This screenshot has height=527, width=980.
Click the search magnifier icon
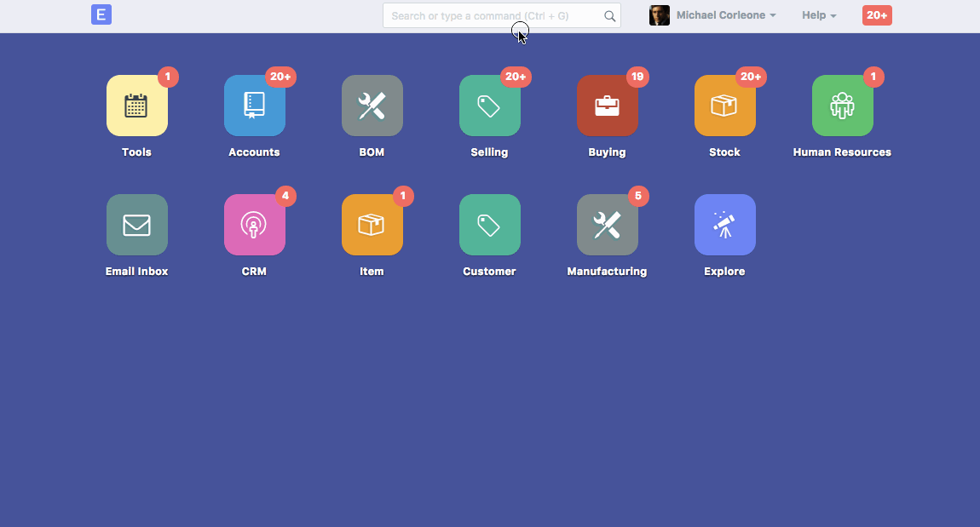point(609,16)
